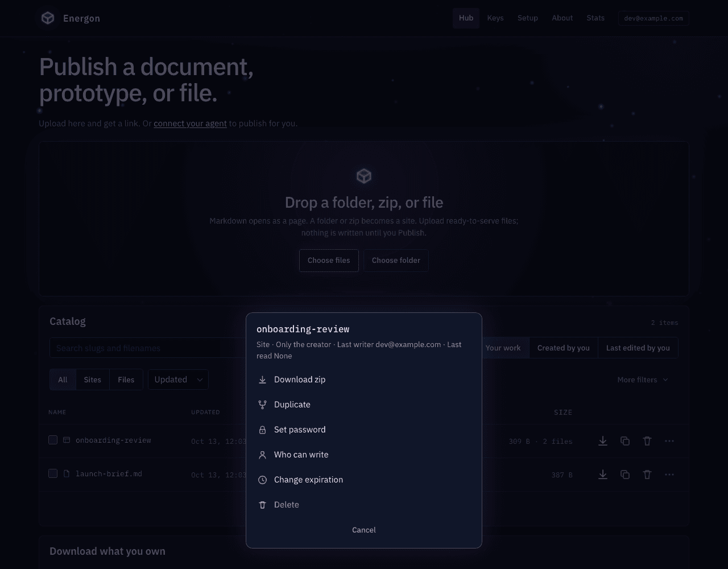Click the 387 B size value
Image resolution: width=728 pixels, height=569 pixels.
click(562, 475)
